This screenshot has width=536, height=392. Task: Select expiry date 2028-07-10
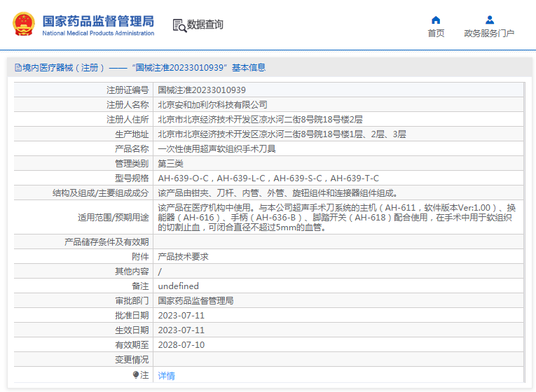pyautogui.click(x=181, y=344)
